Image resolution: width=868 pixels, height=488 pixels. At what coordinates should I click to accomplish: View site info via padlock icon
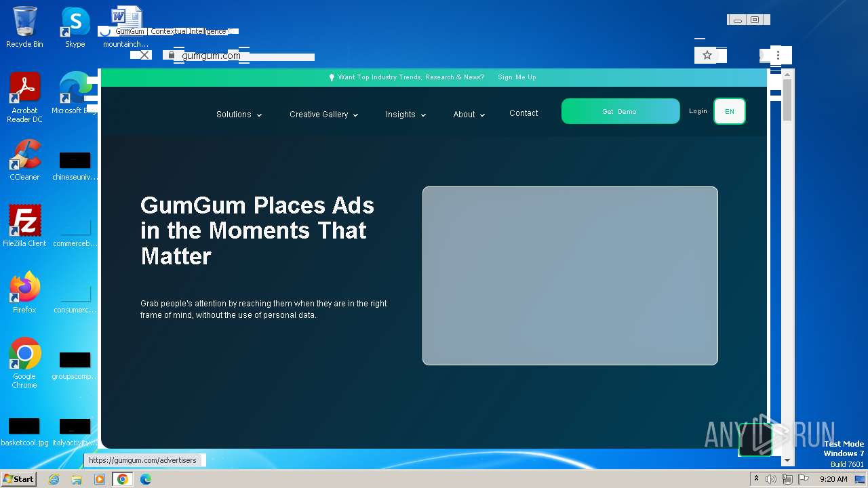point(171,56)
